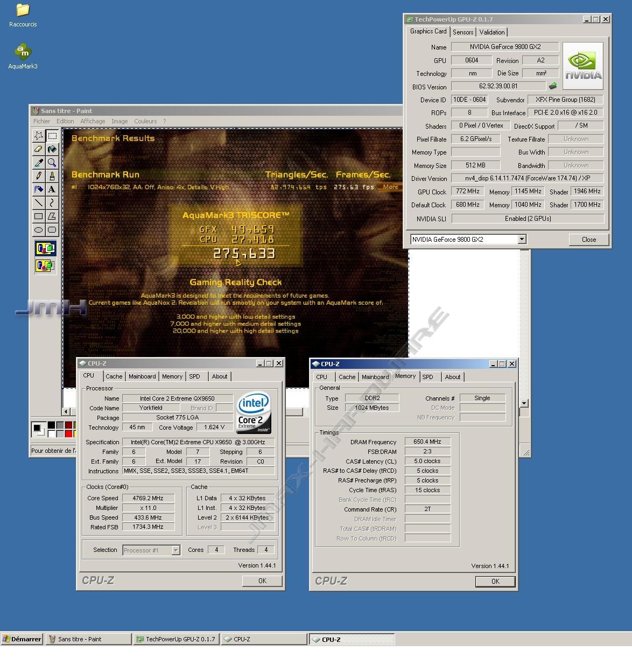This screenshot has height=672, width=632.
Task: Switch to CPU tab in right CPU-Z window
Action: (322, 377)
